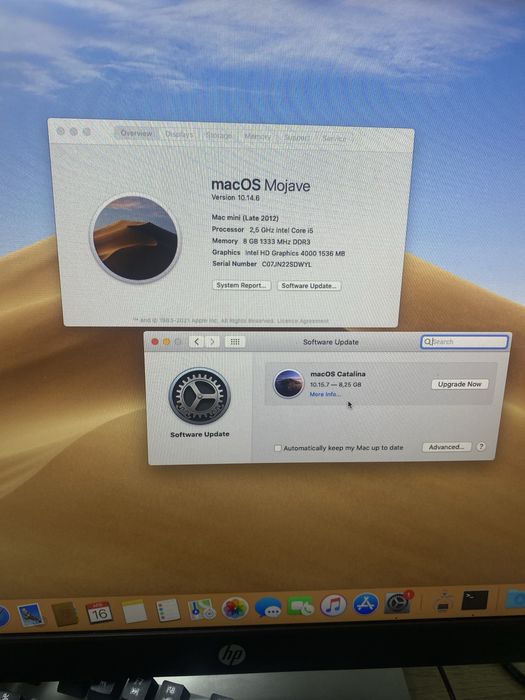This screenshot has width=525, height=700.
Task: Launch FaceTime from the dock
Action: tap(301, 606)
